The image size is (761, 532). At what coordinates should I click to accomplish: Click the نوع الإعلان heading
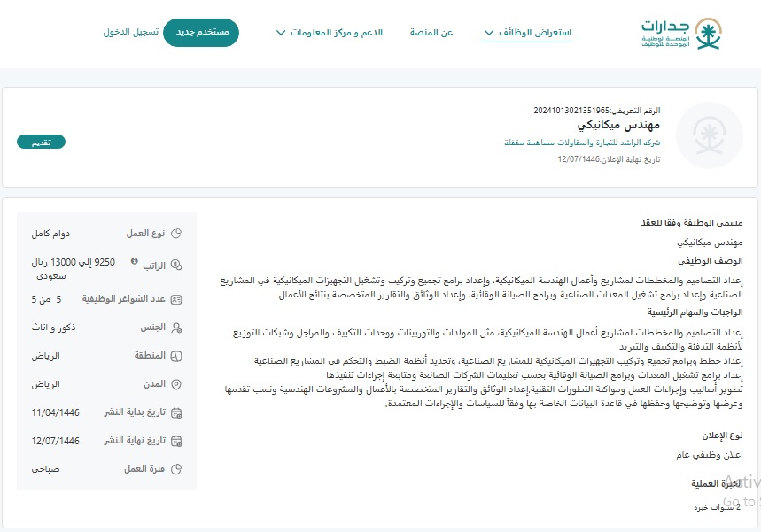[722, 436]
